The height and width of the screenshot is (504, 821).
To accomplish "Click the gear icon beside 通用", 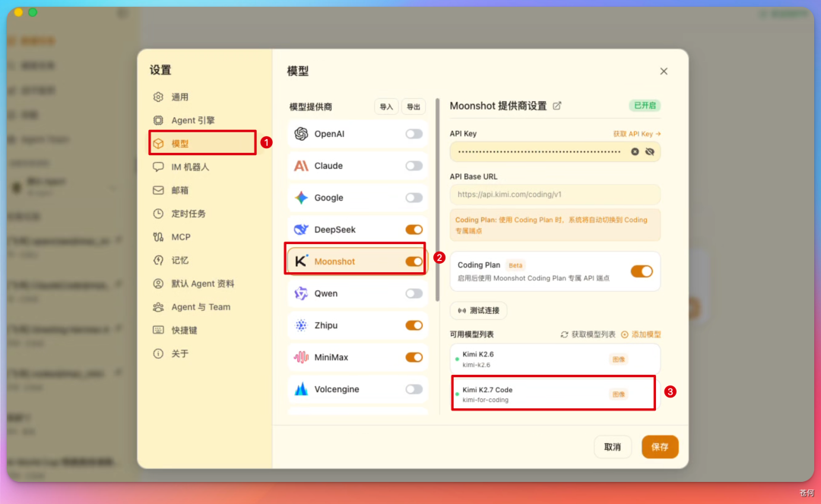I will coord(158,97).
